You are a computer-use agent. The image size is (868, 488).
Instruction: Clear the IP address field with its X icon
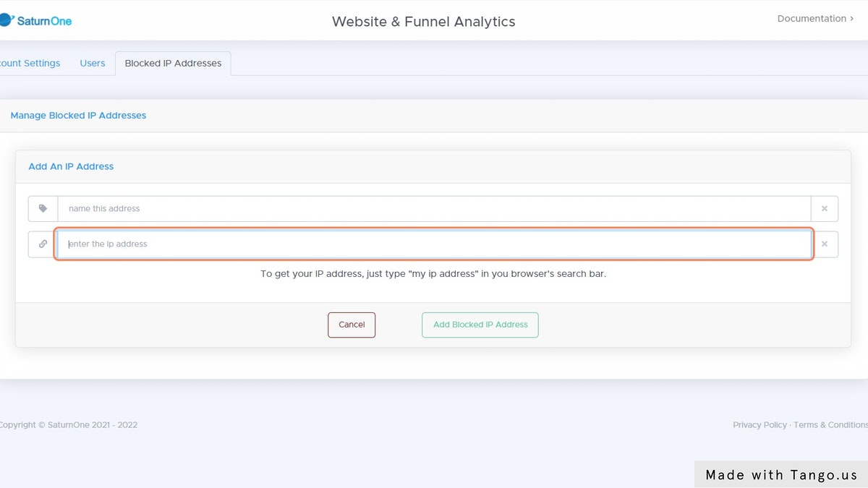pyautogui.click(x=824, y=244)
